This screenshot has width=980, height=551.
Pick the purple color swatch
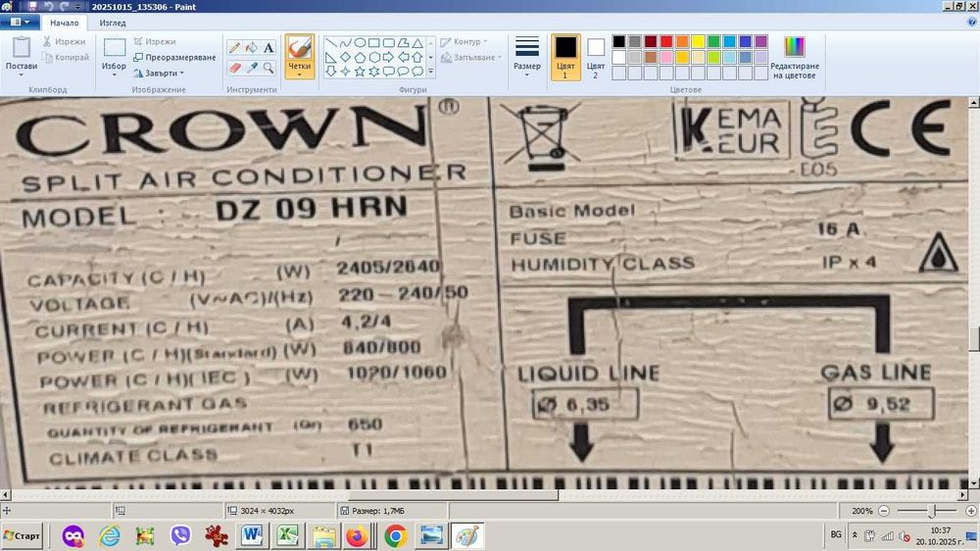760,41
